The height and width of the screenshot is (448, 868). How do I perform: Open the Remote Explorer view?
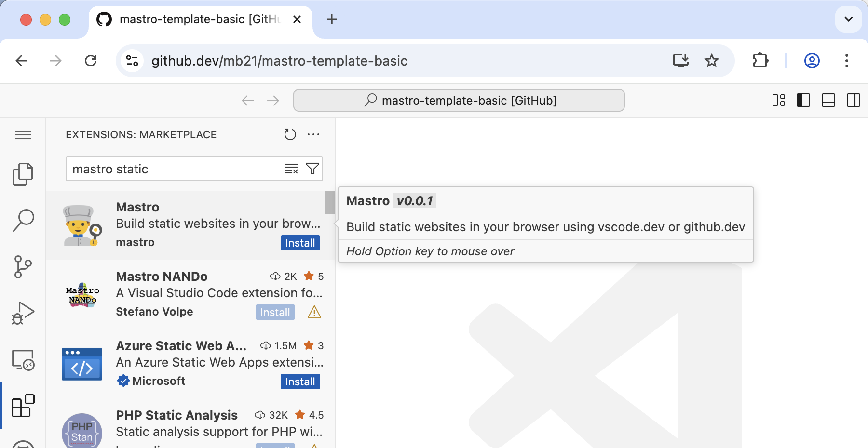(23, 360)
